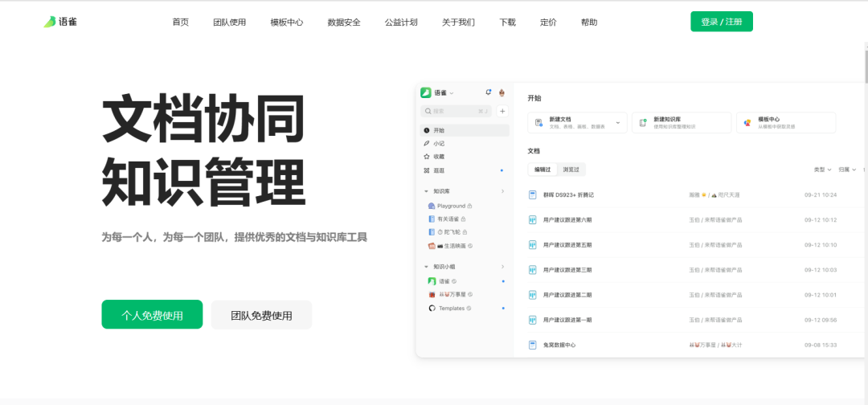Go to 定价 in the navigation bar

point(548,22)
